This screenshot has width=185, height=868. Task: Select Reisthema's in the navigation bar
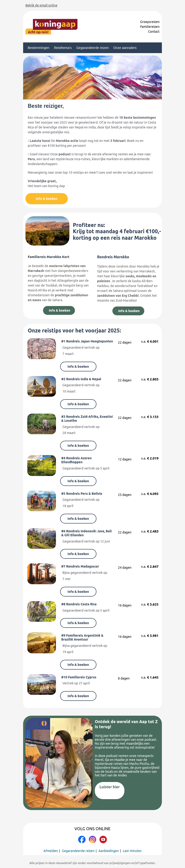(x=63, y=48)
